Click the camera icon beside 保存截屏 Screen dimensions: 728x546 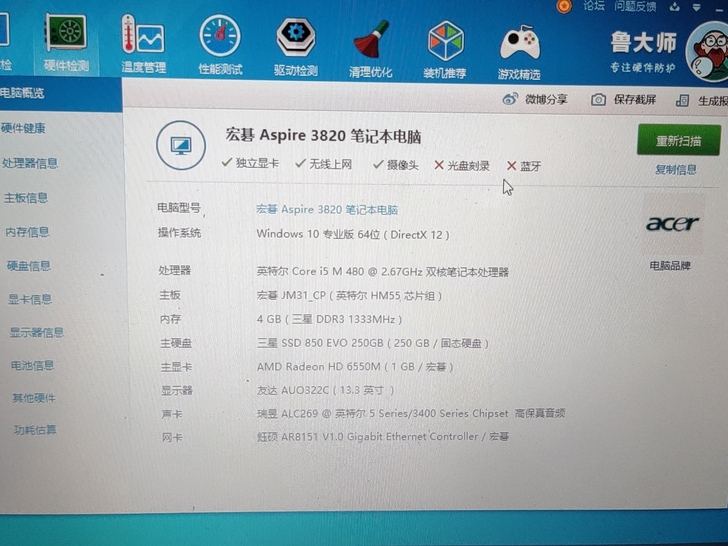(x=598, y=99)
